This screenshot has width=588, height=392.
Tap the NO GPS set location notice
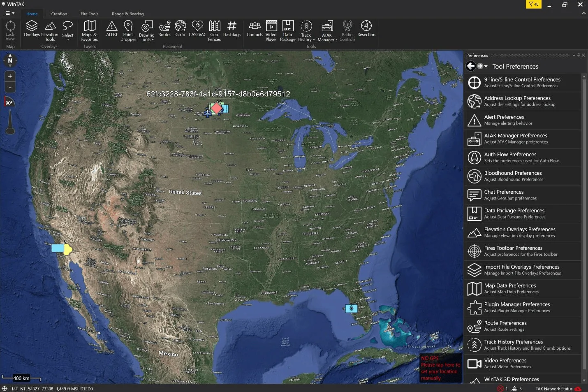440,368
